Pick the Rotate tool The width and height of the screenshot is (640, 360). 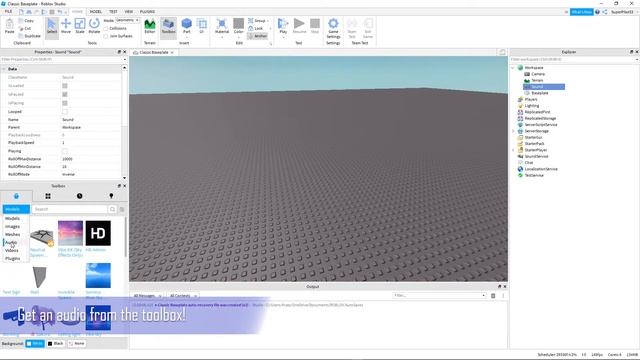pos(94,27)
